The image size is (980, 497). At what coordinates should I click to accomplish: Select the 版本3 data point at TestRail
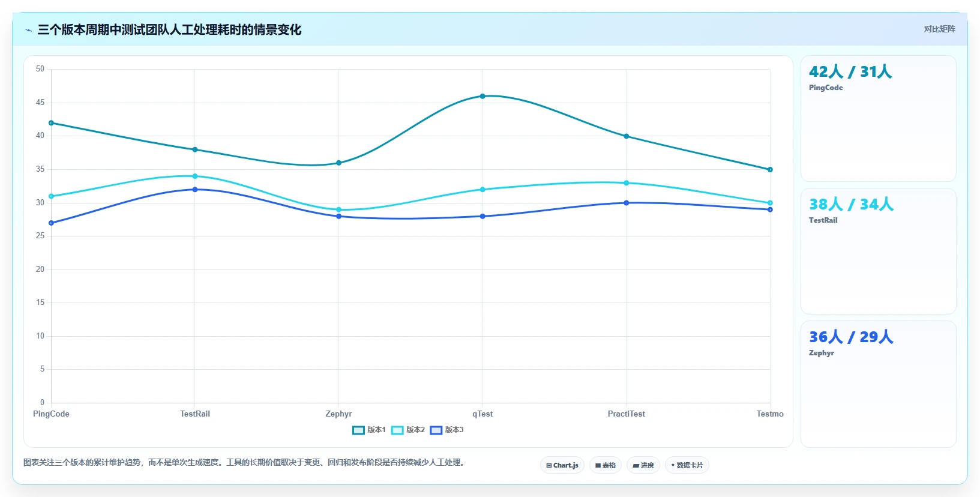[x=195, y=190]
